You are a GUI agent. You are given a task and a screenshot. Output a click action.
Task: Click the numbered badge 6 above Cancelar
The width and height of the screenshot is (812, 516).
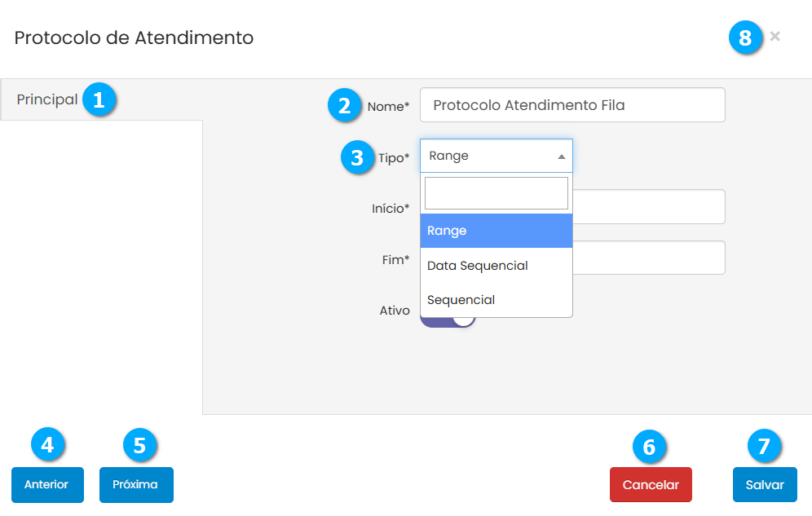(649, 446)
